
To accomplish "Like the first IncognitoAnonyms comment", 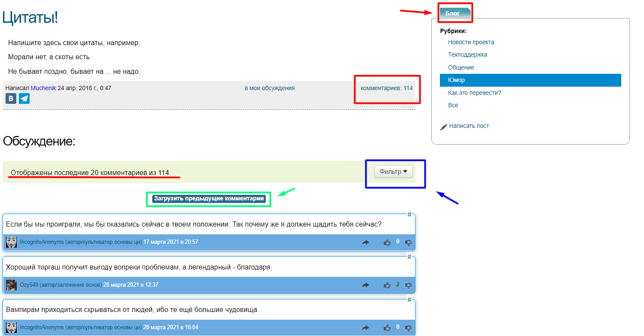I will tap(387, 242).
